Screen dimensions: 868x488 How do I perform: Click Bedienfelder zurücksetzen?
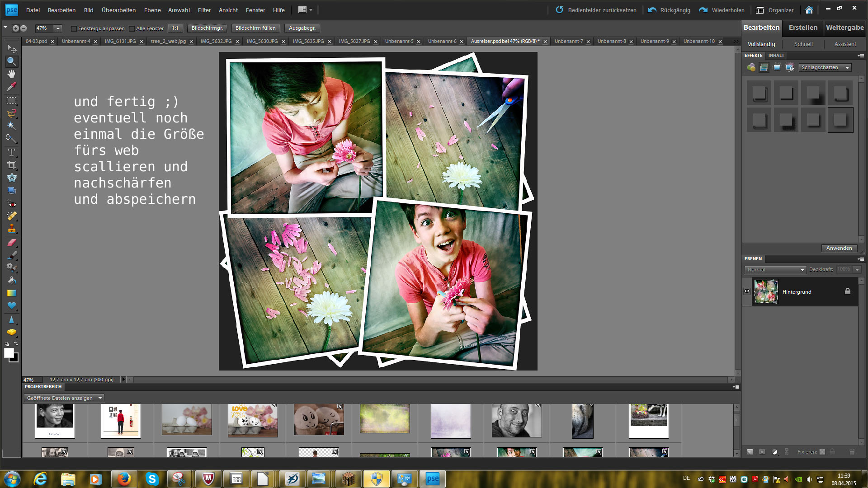click(x=596, y=10)
